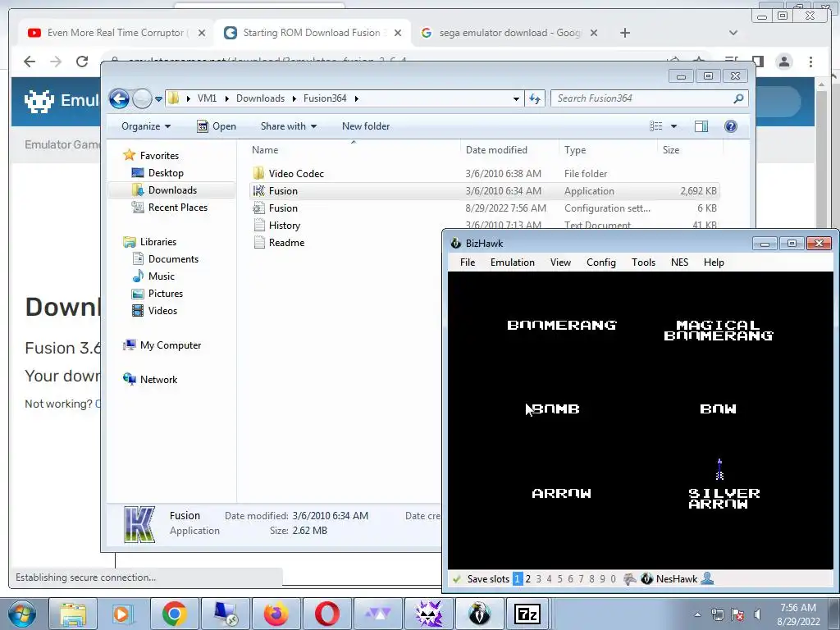Sort files by the Date modified column
Screen dimensions: 840x630
pos(509,150)
